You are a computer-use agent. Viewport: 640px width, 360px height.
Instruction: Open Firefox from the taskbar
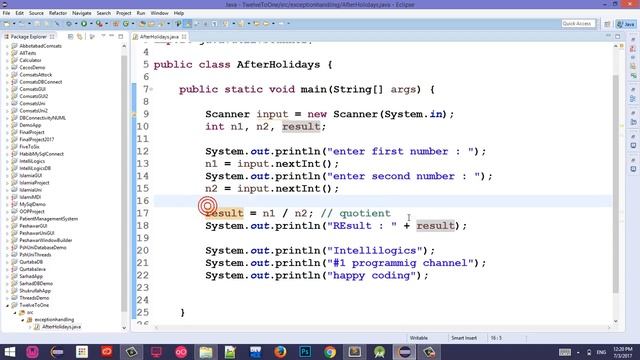tap(280, 352)
